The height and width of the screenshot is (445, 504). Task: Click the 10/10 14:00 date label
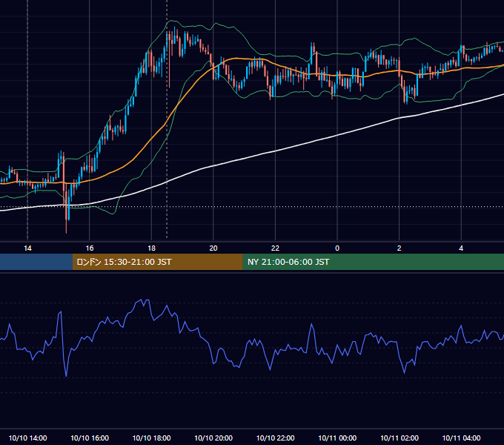(27, 438)
